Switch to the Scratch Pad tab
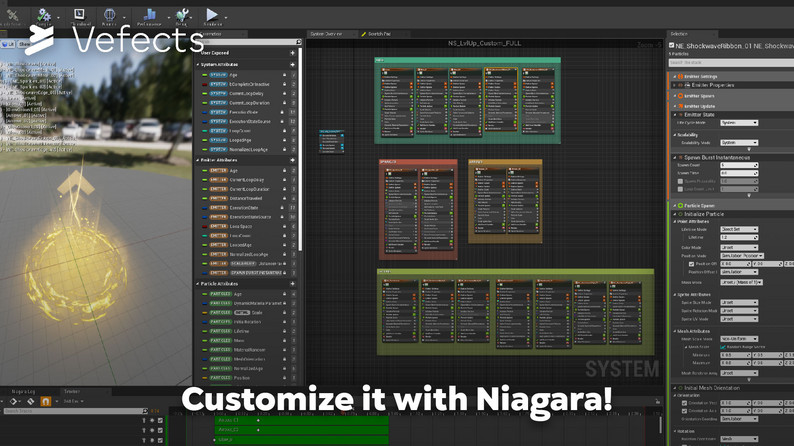Viewport: 794px width, 446px height. click(378, 34)
